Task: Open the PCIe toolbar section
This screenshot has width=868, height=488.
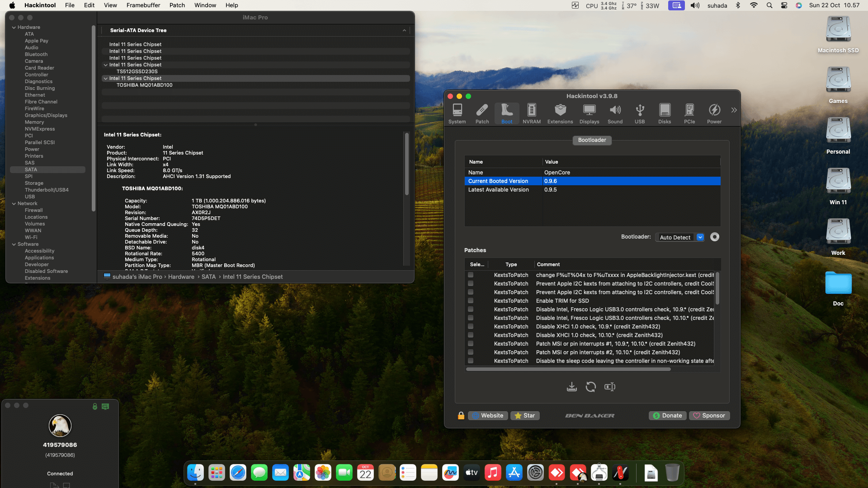Action: 689,113
